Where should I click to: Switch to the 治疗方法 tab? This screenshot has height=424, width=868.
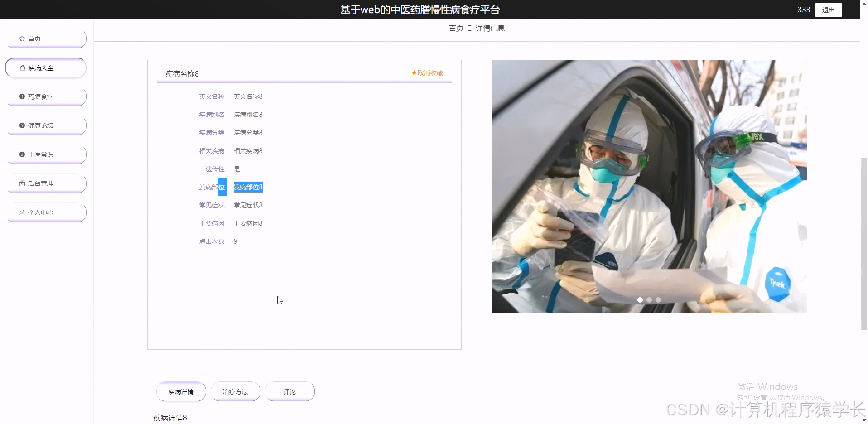(235, 391)
